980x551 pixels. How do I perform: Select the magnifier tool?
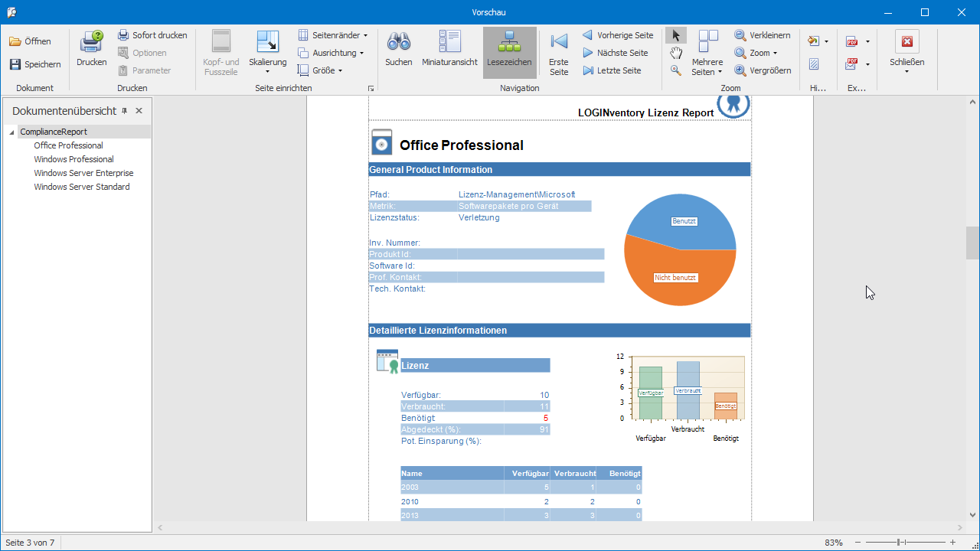[x=676, y=70]
